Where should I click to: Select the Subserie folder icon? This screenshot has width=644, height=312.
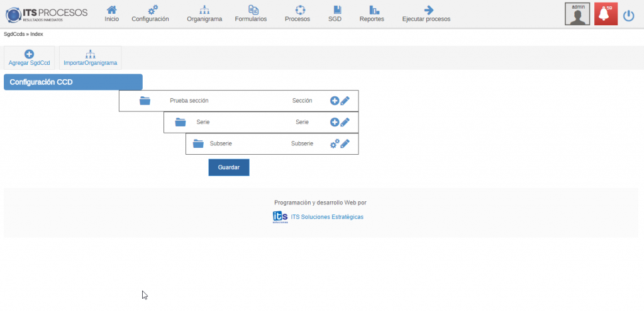pos(198,143)
